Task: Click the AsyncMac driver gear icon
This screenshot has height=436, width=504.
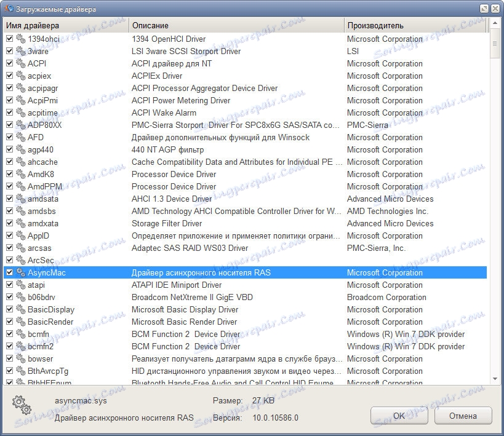Action: click(x=21, y=272)
